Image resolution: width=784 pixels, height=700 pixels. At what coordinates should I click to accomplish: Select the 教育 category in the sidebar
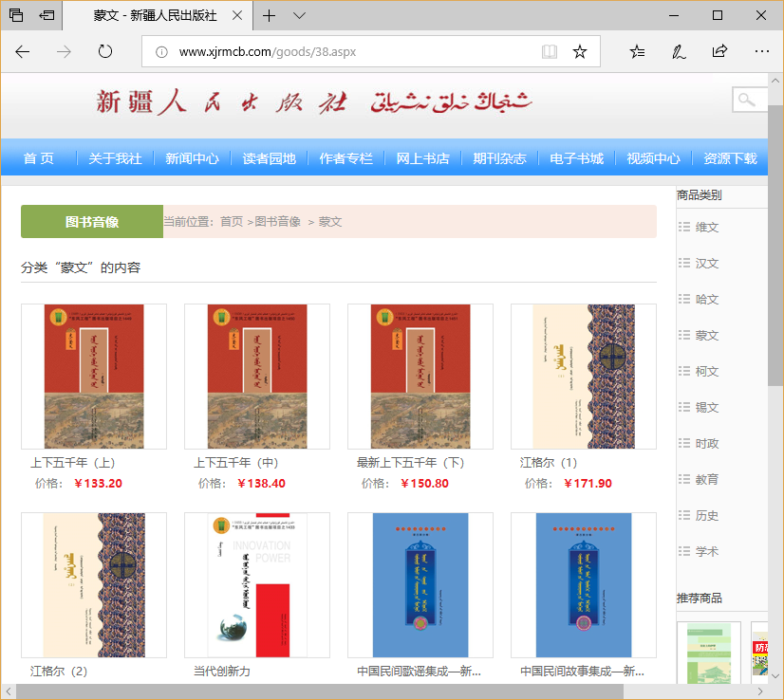pos(707,479)
